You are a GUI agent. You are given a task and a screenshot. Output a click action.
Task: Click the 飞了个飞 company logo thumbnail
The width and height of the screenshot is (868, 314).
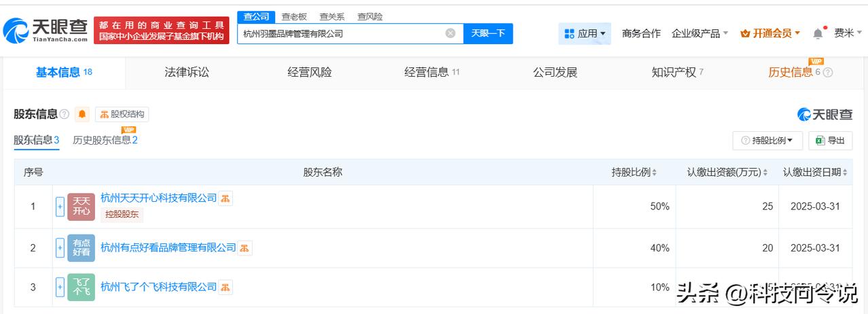[x=82, y=287]
